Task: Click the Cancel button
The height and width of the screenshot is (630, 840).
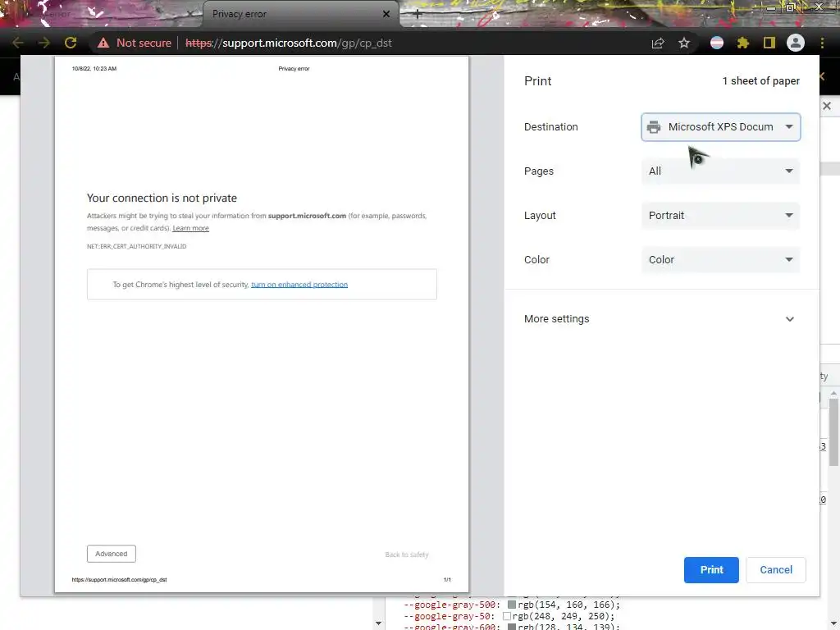Action: point(776,570)
